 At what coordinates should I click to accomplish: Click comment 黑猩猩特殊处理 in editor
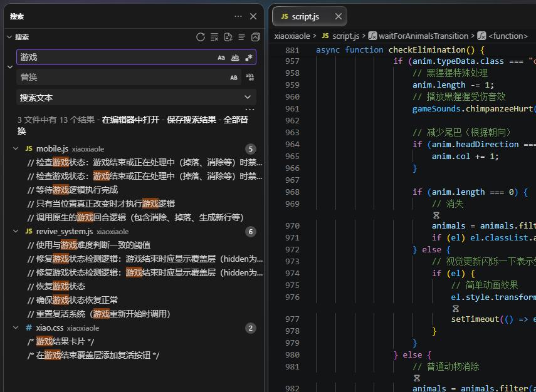click(x=450, y=73)
